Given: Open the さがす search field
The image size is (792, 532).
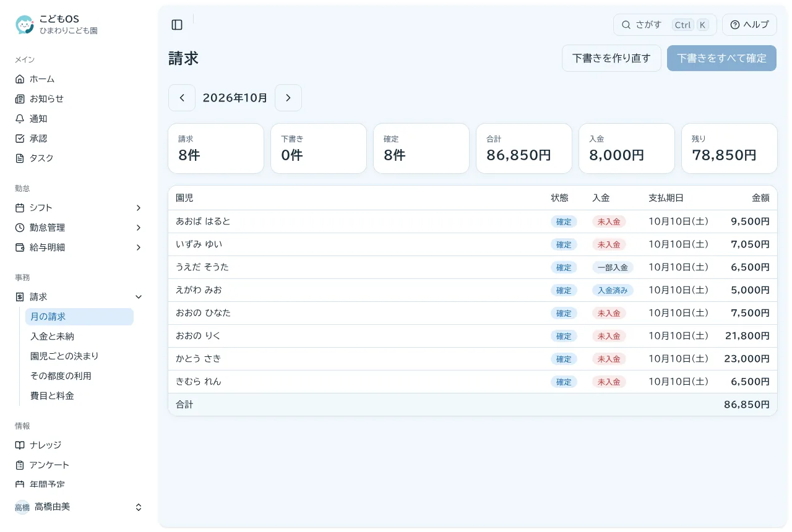Looking at the screenshot, I should (x=665, y=25).
